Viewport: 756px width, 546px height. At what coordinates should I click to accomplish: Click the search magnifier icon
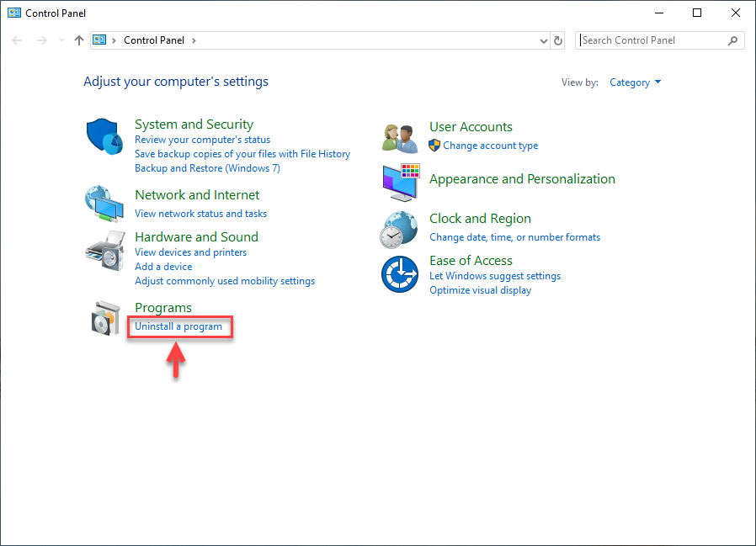[x=733, y=40]
